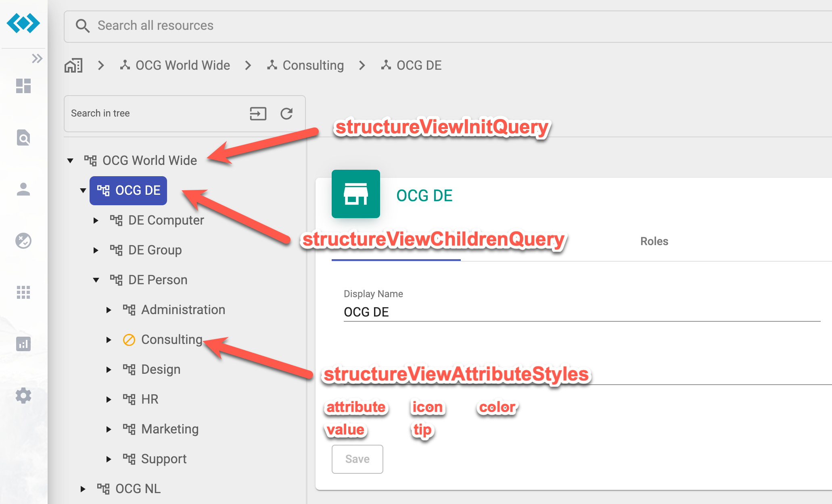This screenshot has height=504, width=832.
Task: Click structure icon beside DE Person
Action: point(116,280)
